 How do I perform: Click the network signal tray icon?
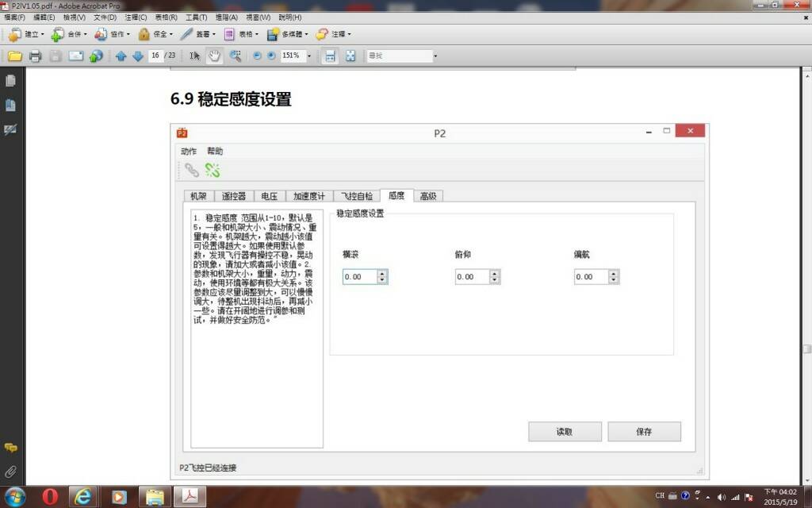click(735, 497)
